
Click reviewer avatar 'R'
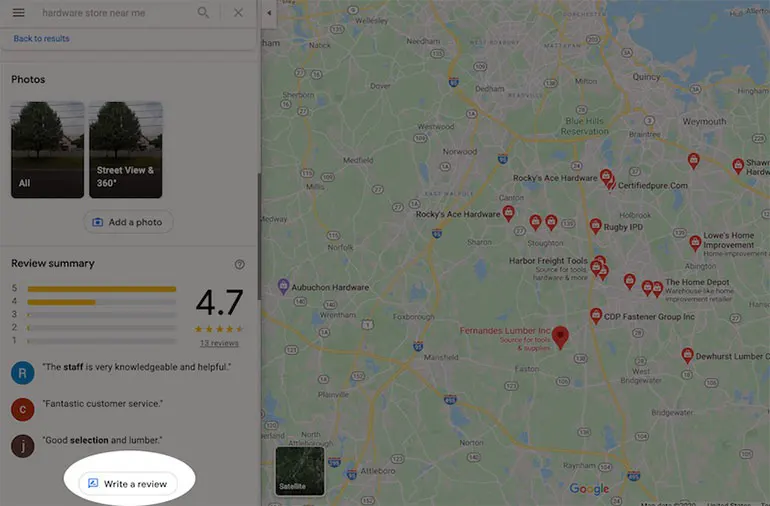click(x=23, y=373)
